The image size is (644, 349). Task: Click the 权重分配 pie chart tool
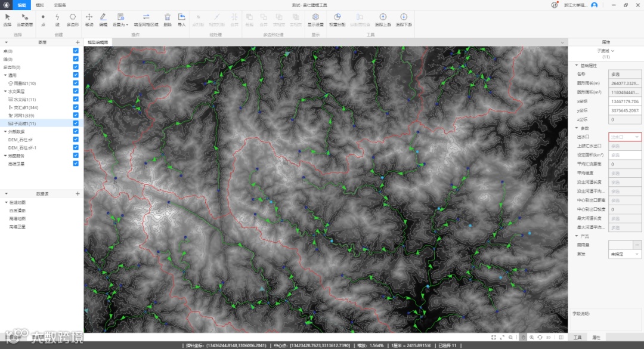click(337, 19)
